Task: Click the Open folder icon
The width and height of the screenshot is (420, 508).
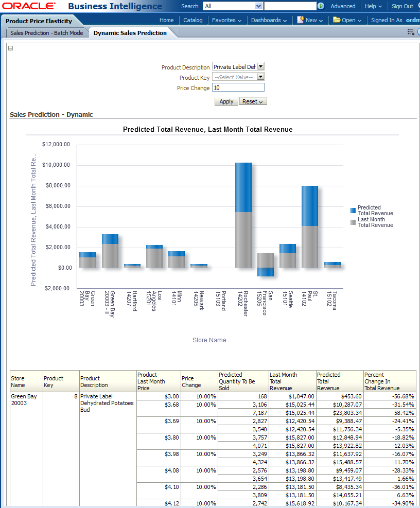Action: click(x=337, y=20)
